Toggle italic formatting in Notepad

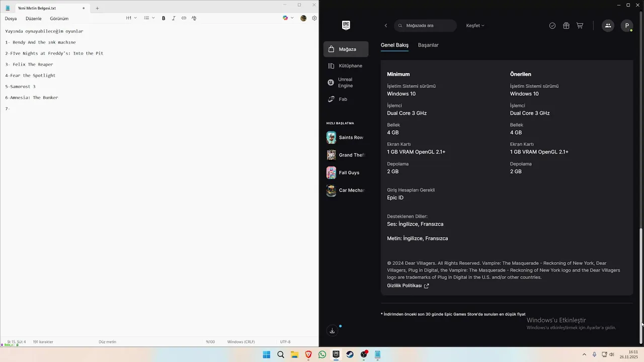click(x=174, y=18)
